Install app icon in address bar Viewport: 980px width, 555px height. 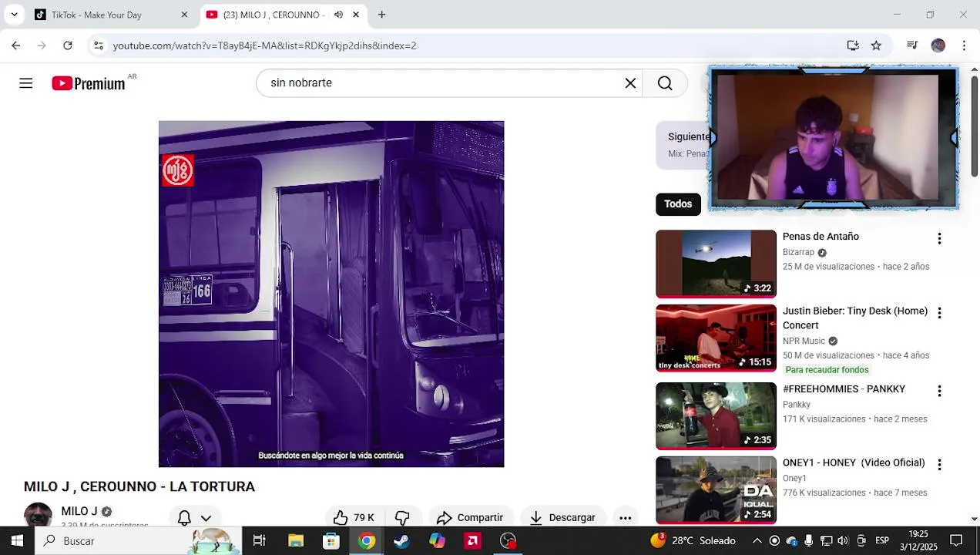click(x=853, y=45)
